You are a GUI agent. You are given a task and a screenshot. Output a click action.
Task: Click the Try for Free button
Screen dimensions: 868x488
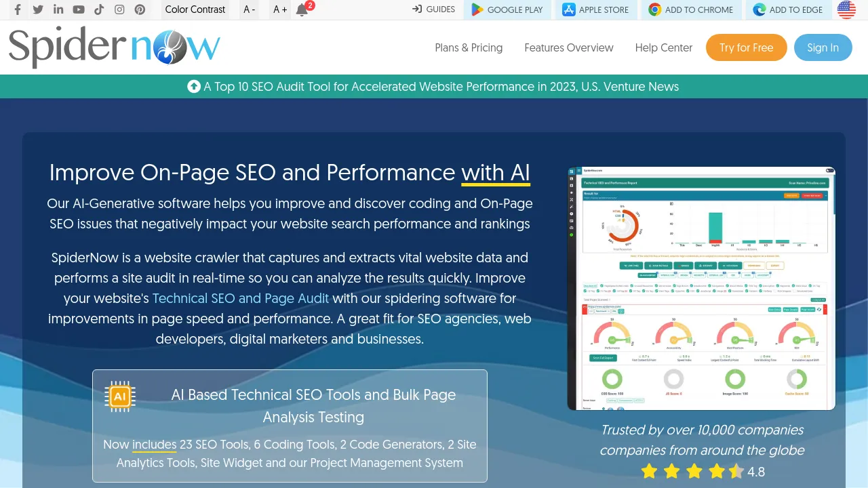coord(747,47)
